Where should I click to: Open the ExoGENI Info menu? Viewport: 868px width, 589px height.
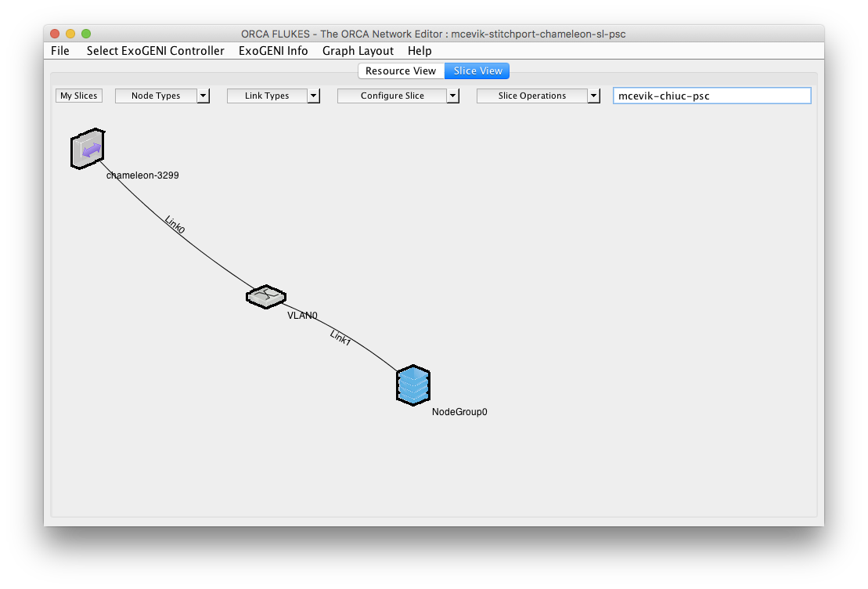click(273, 51)
